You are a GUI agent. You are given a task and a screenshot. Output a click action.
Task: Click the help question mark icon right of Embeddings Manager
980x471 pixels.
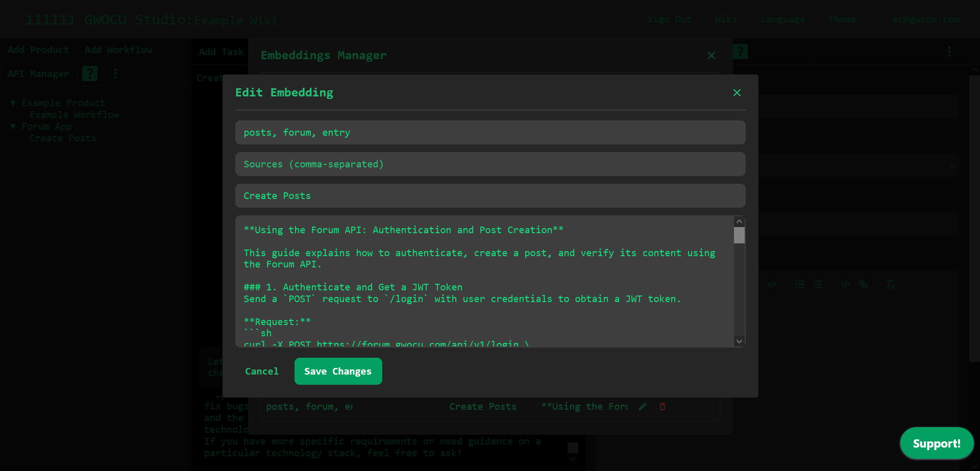[x=740, y=52]
